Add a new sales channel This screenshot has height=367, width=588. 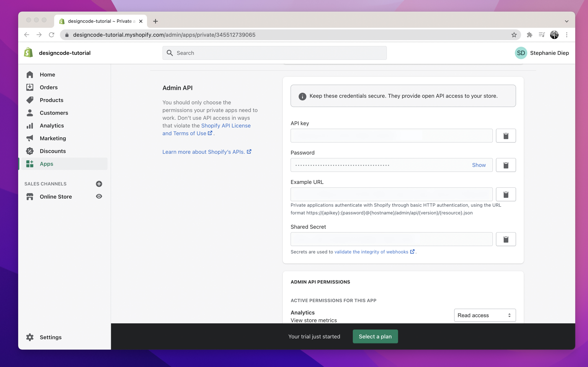click(99, 184)
